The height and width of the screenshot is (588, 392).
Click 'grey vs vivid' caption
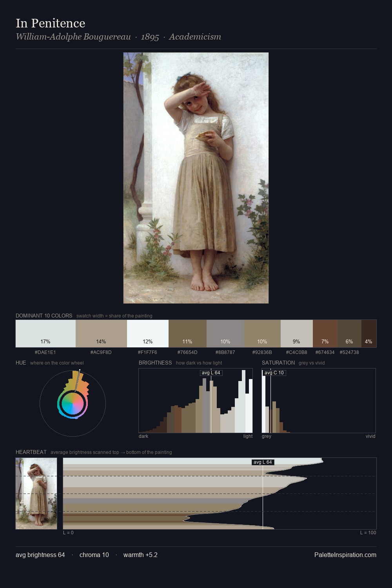[312, 363]
